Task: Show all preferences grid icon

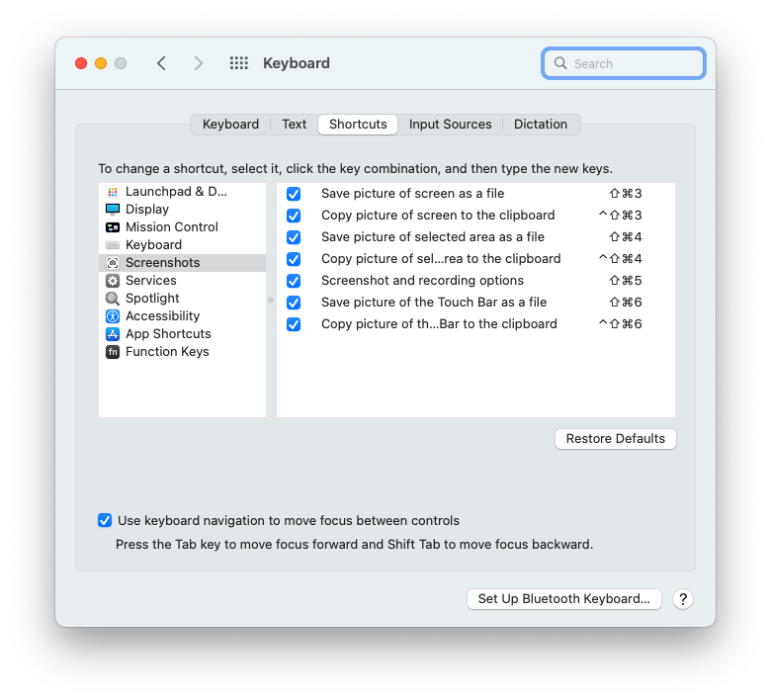Action: click(x=239, y=63)
